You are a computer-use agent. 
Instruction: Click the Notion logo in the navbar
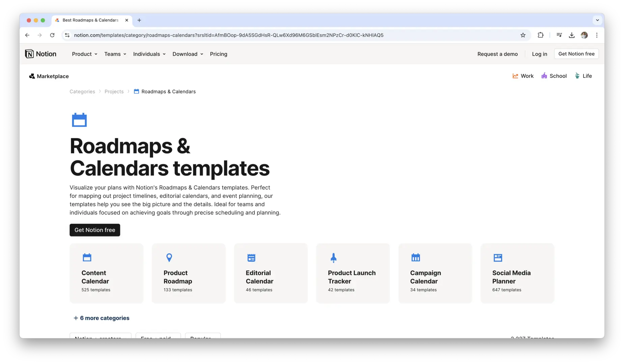pyautogui.click(x=40, y=54)
